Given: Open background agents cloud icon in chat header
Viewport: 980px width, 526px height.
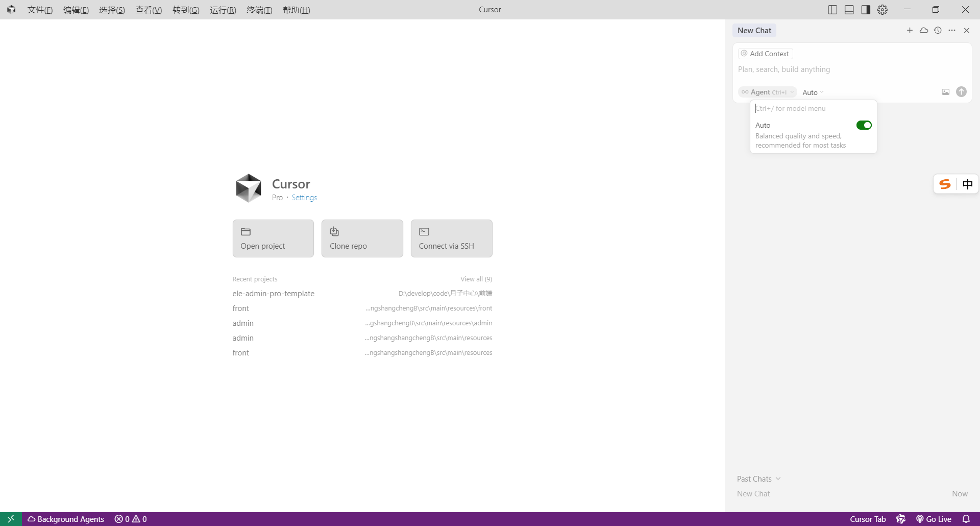Looking at the screenshot, I should (924, 31).
